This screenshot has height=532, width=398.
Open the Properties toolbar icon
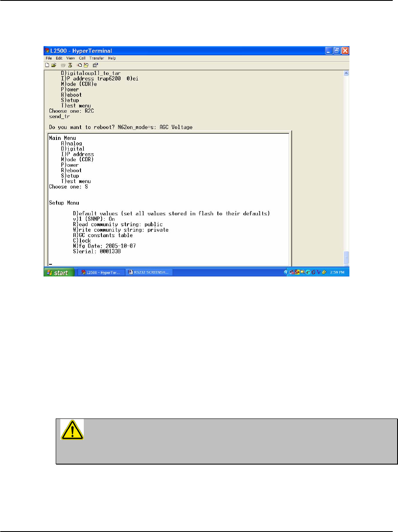(x=96, y=65)
